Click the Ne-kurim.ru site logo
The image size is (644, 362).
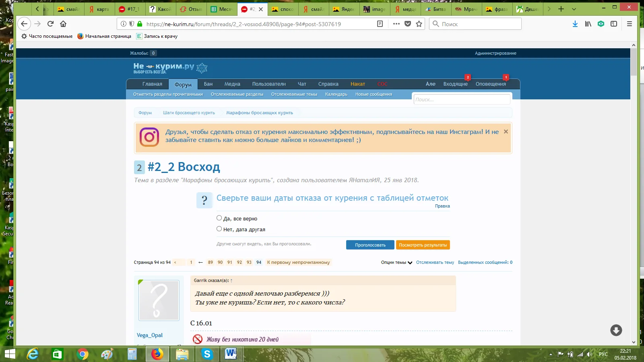tap(170, 68)
